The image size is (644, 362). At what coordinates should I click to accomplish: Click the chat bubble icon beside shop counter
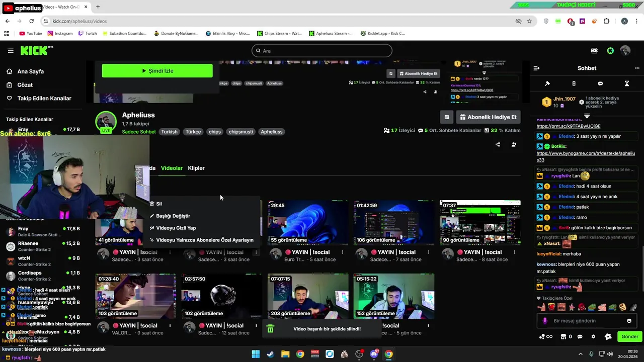click(x=580, y=337)
